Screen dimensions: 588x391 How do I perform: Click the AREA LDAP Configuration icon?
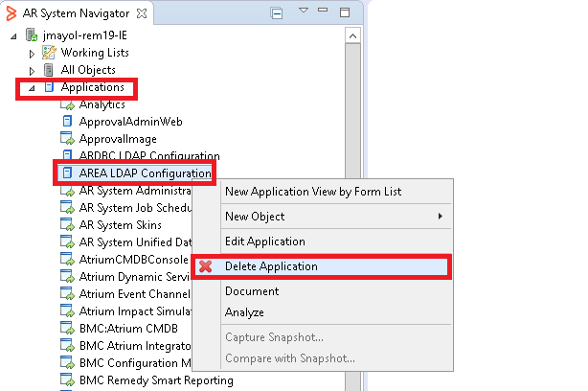click(x=67, y=172)
